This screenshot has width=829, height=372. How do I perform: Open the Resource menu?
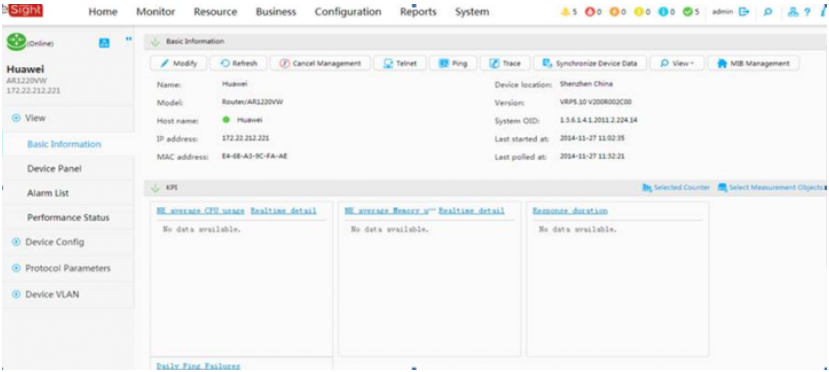[215, 12]
